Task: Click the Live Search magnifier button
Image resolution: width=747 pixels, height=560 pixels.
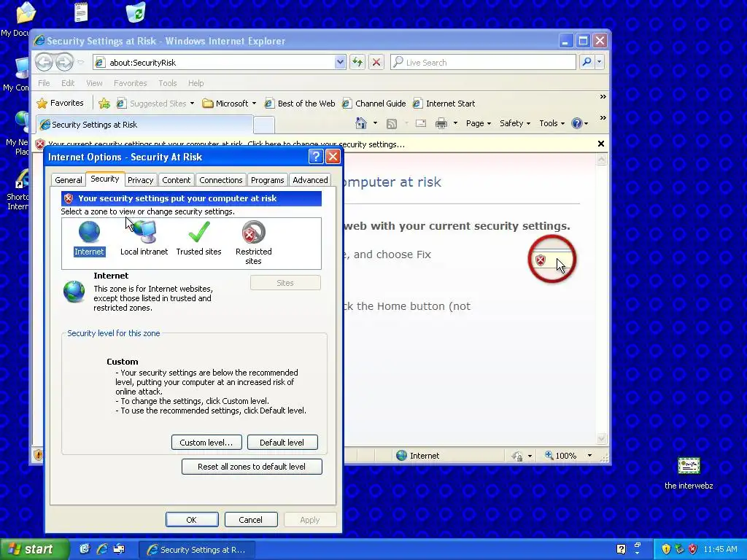Action: 587,62
